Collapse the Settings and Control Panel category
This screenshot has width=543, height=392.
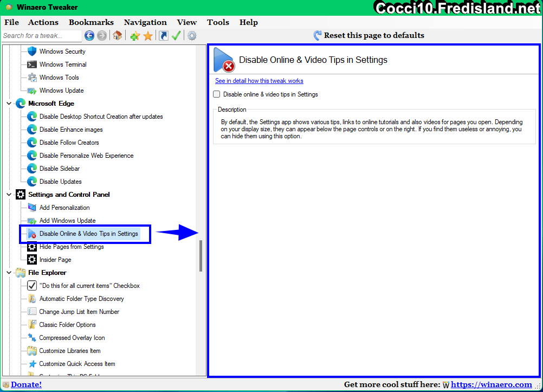[x=9, y=195]
